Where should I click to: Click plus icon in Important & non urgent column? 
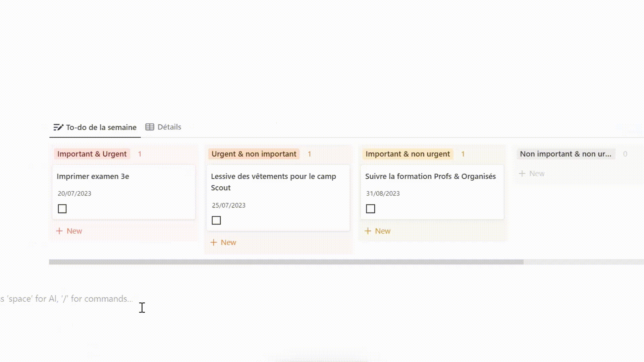click(x=368, y=231)
